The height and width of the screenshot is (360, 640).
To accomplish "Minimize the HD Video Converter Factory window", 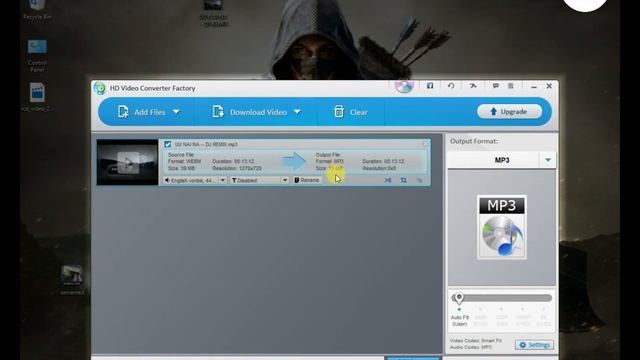I will click(x=534, y=87).
